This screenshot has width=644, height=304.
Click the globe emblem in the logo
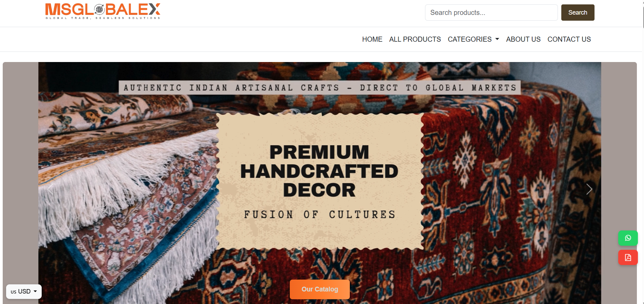[99, 10]
